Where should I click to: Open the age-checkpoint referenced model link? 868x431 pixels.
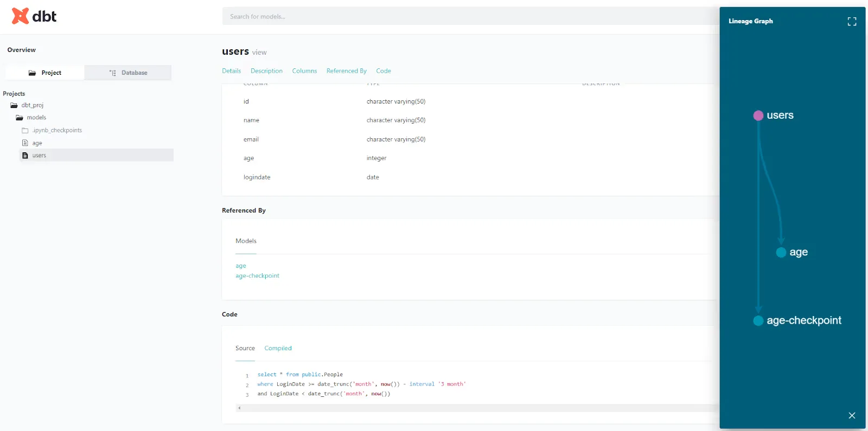[x=257, y=276]
